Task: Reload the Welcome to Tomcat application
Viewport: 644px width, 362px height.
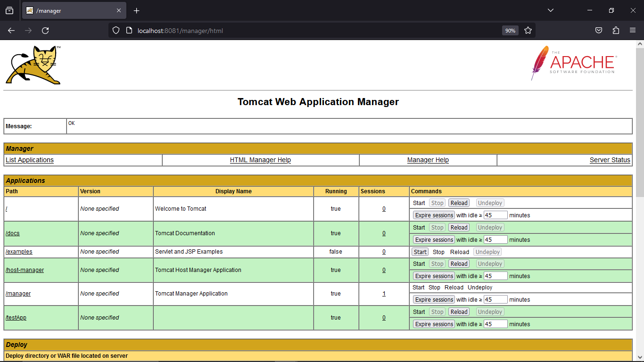Action: point(459,203)
